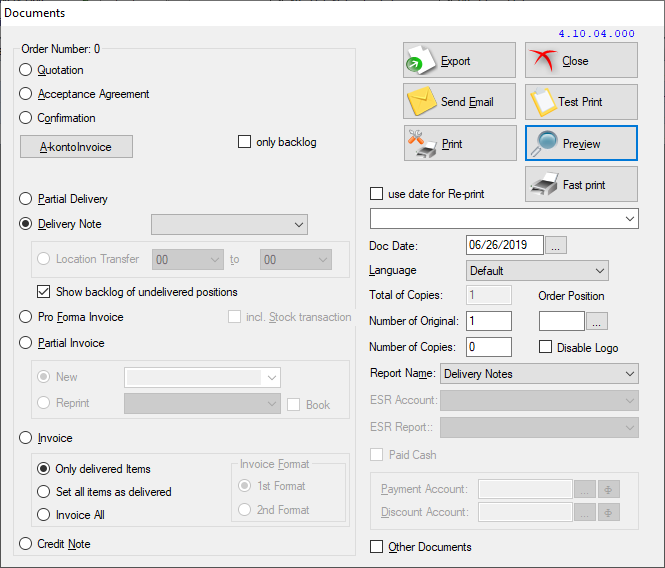Click the Number of Original field
The image size is (665, 568).
point(489,321)
